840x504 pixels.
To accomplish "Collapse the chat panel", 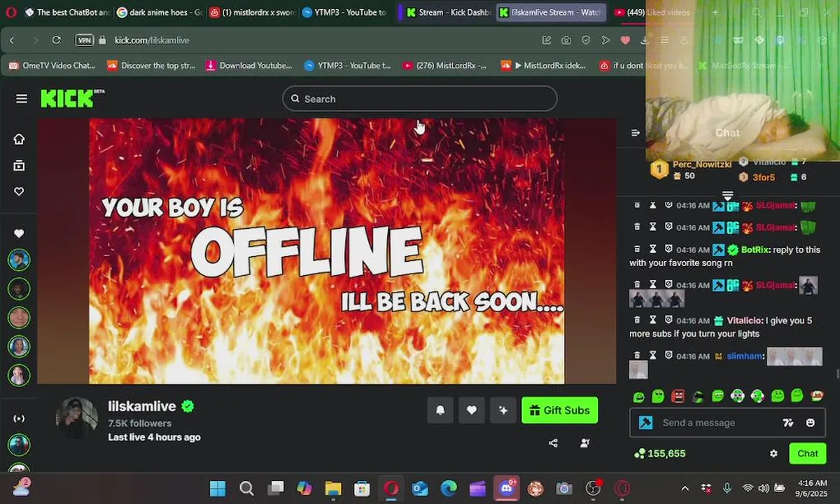I will pos(636,132).
